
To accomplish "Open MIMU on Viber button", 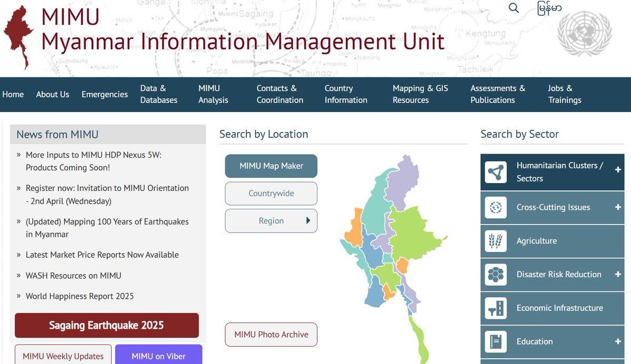I will pyautogui.click(x=158, y=355).
